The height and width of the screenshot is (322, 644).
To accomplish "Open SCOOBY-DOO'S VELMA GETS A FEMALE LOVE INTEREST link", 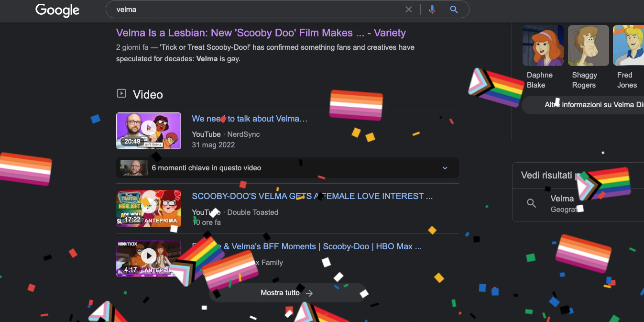I will point(312,196).
